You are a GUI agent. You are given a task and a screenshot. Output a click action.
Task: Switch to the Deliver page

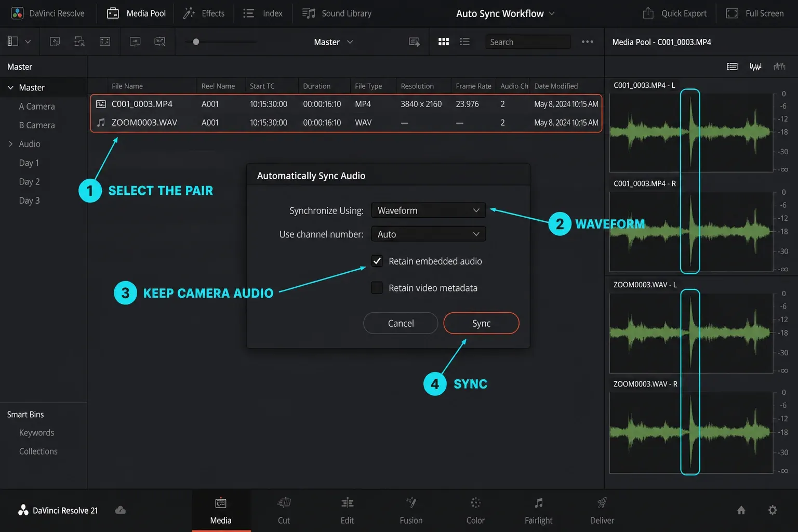point(602,511)
